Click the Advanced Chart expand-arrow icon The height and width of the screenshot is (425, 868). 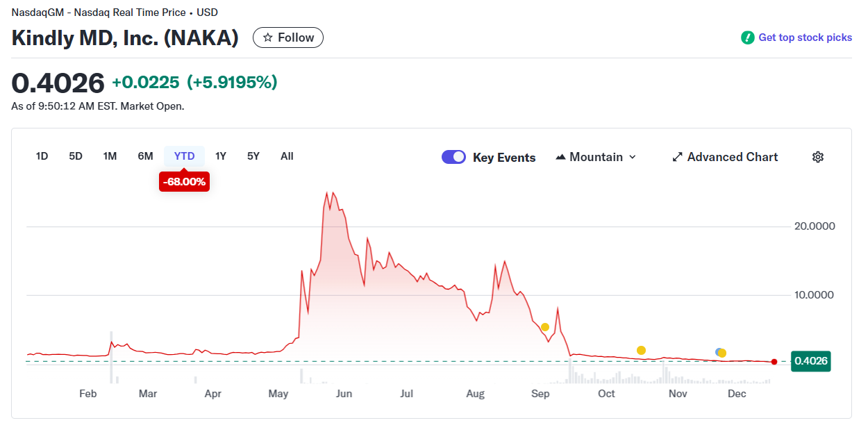tap(677, 157)
